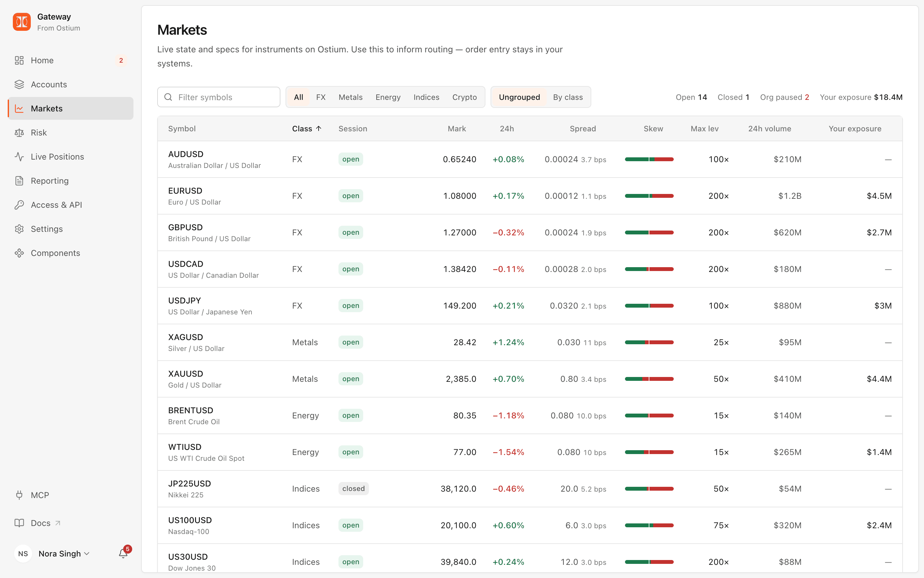
Task: Click the Components icon in sidebar
Action: 19,253
